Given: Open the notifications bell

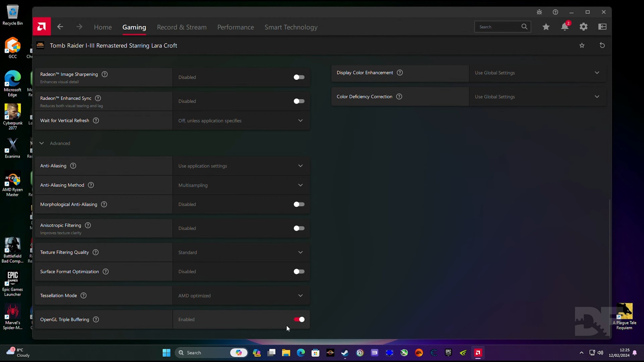Looking at the screenshot, I should (x=565, y=27).
